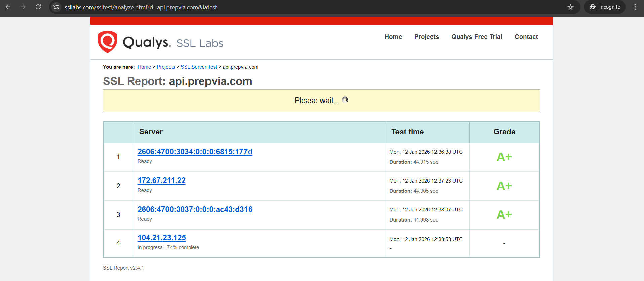The width and height of the screenshot is (644, 281).
Task: Open the Home navigation menu item
Action: coord(393,37)
